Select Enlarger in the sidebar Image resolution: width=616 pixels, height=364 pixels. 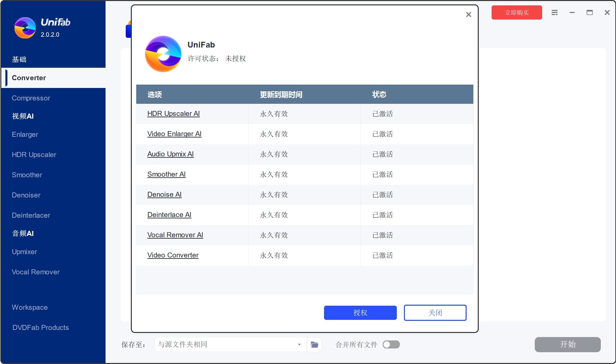click(x=53, y=134)
